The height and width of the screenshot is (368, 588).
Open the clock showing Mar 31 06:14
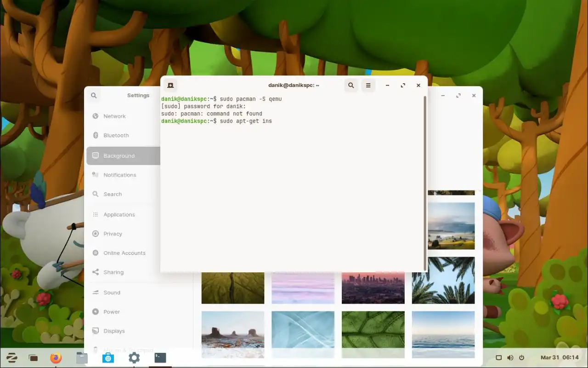click(560, 357)
